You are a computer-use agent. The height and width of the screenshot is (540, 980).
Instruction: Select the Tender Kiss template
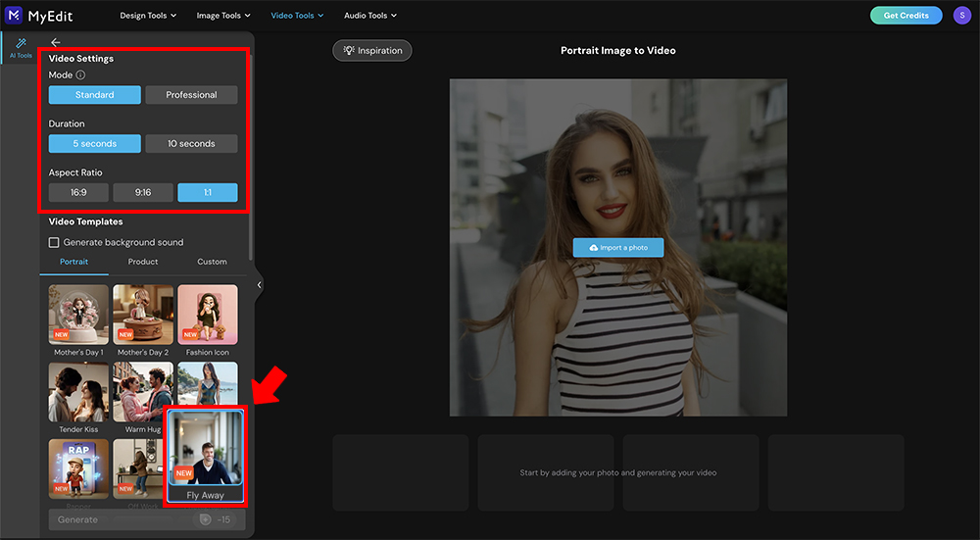pos(78,392)
